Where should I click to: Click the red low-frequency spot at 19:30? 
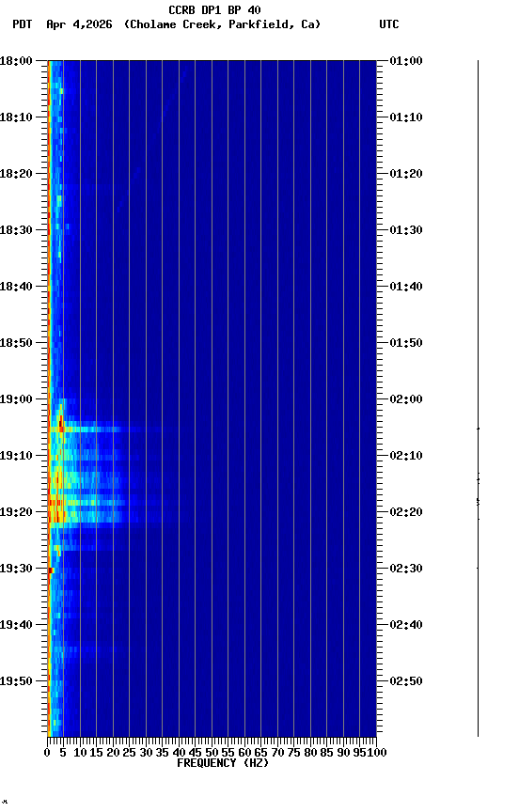(52, 570)
